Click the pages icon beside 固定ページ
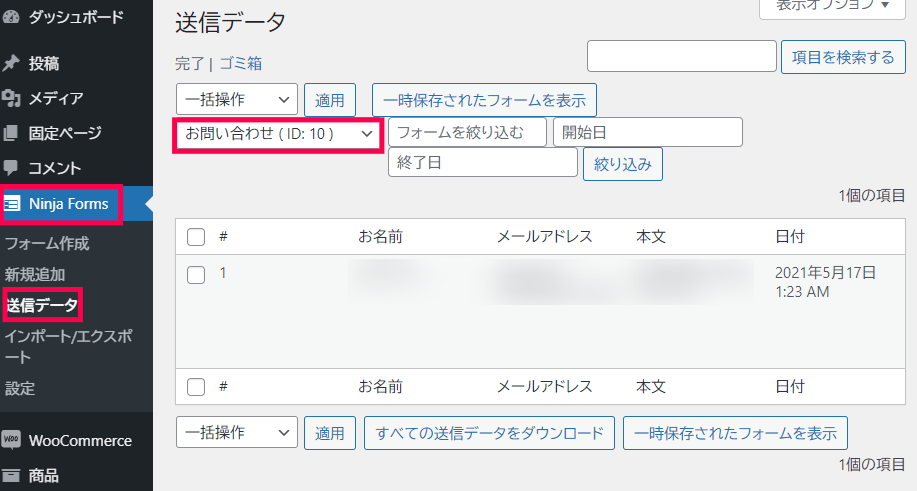The height and width of the screenshot is (491, 917). click(x=12, y=133)
